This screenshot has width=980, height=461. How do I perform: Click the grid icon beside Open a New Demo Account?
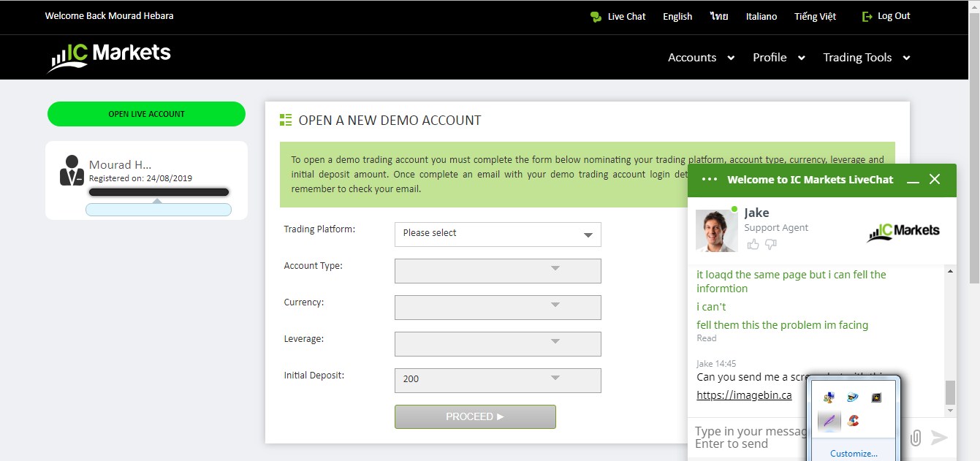[286, 120]
